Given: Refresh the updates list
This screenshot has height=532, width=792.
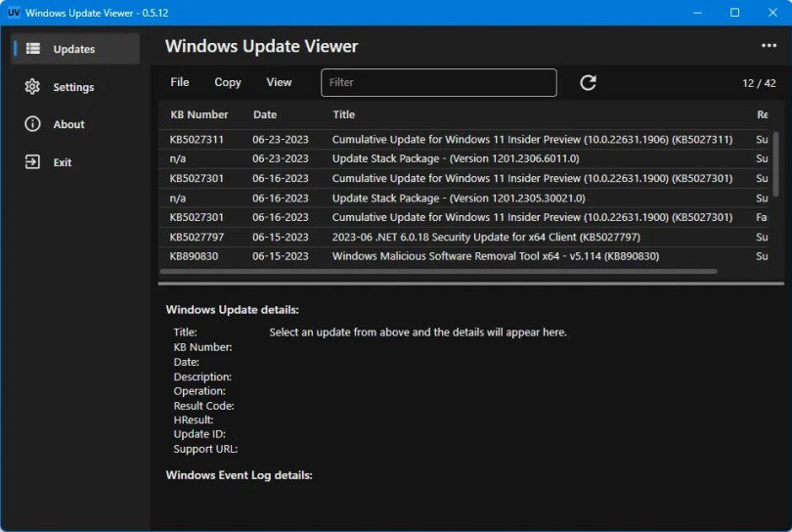Looking at the screenshot, I should [588, 82].
